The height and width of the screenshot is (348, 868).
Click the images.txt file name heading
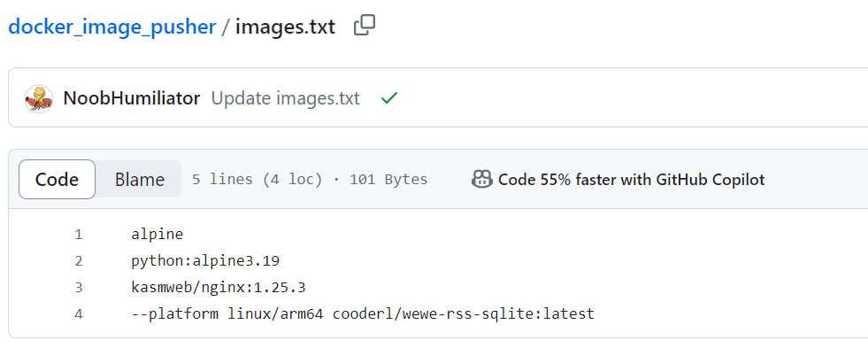click(x=285, y=27)
